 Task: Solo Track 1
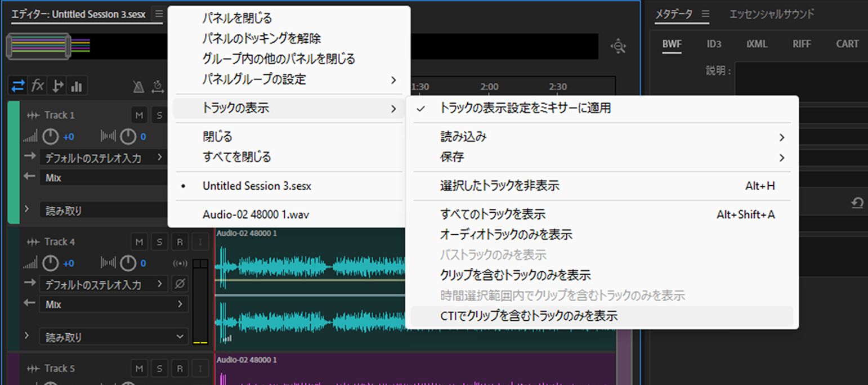(159, 115)
